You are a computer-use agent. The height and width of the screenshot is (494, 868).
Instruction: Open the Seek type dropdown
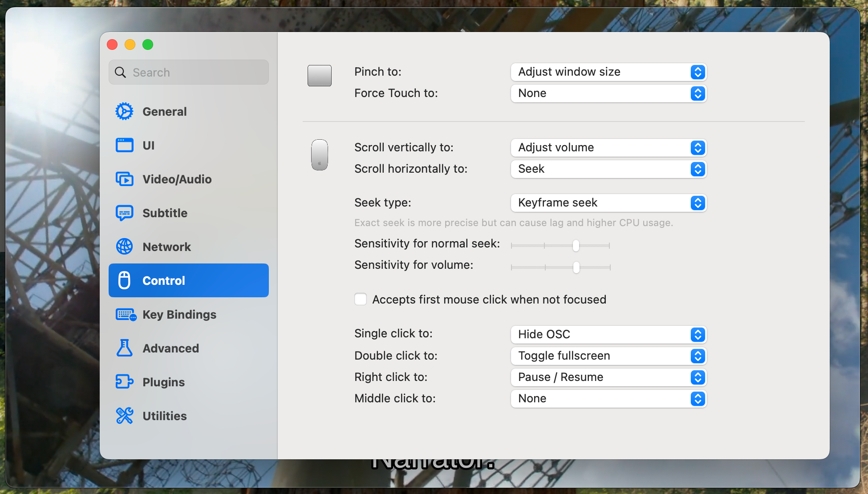(x=608, y=203)
